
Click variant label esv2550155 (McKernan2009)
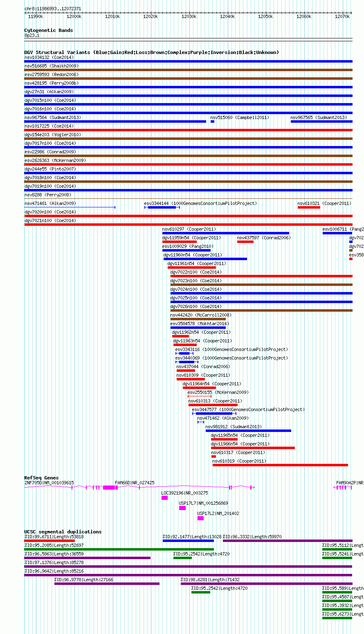tap(218, 392)
